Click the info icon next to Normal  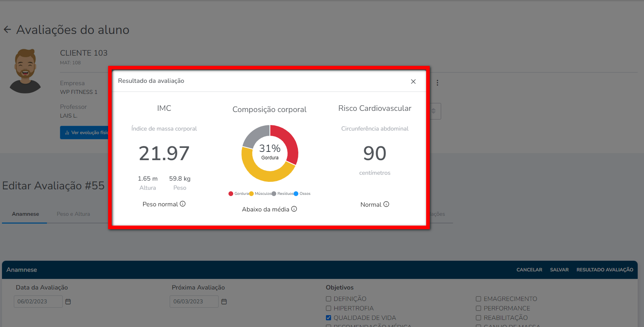click(x=386, y=204)
